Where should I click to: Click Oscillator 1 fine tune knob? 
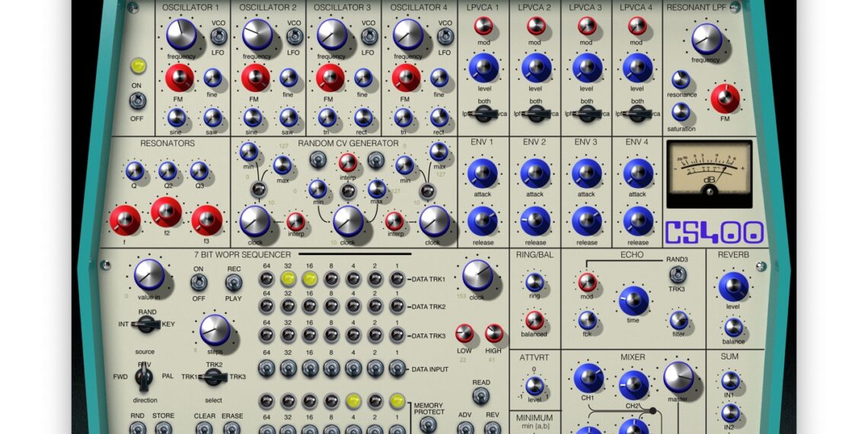tap(212, 78)
